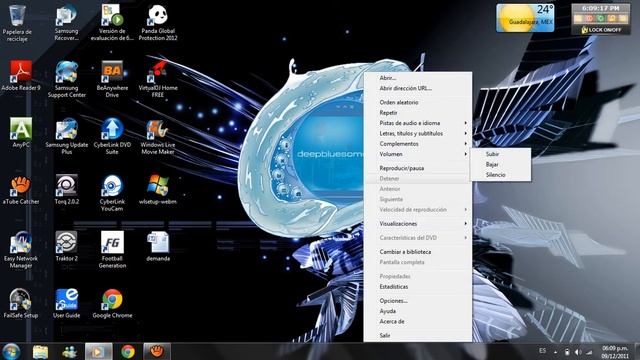This screenshot has width=640, height=360.
Task: Select the Samsung Recovery desktop icon
Action: pyautogui.click(x=66, y=23)
